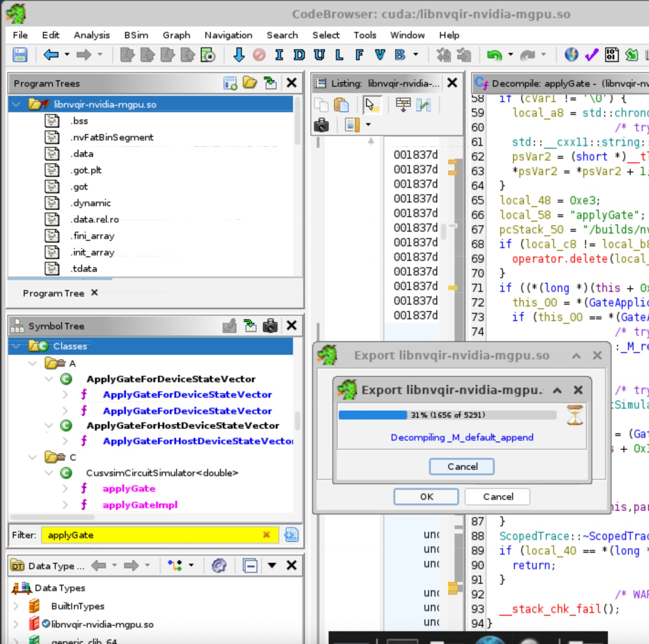Select the applyGateImpl function in Symbol Tree
Screen dimensions: 649x644
click(x=140, y=505)
